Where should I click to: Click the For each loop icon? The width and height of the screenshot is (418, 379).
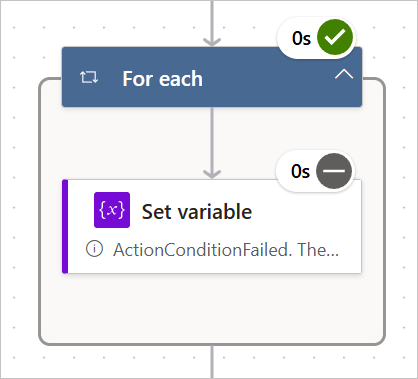(89, 77)
